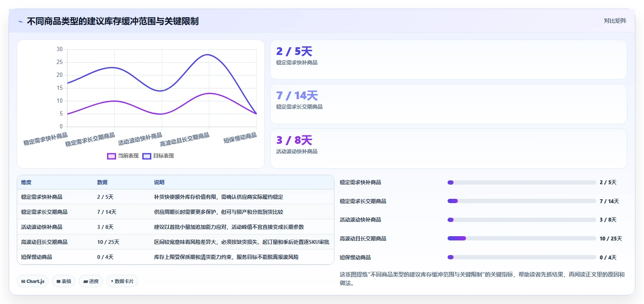Toggle the 当前表现 legend swatch
This screenshot has height=304, width=644.
tap(111, 156)
